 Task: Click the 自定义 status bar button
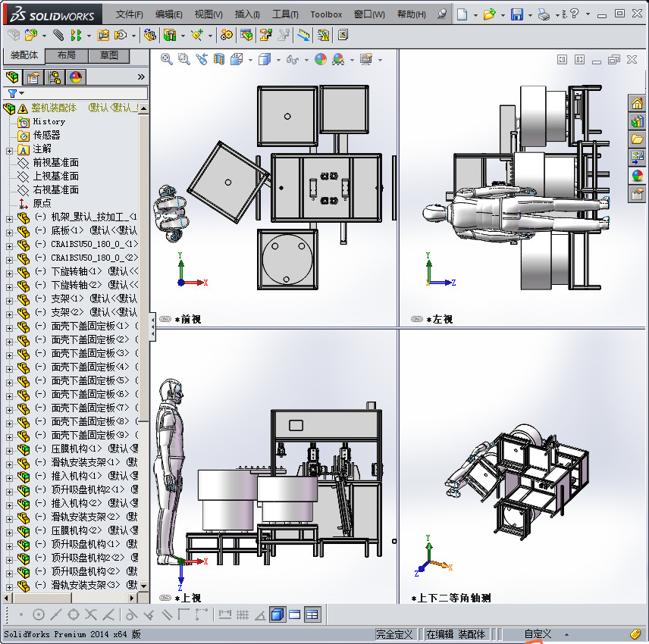pos(538,633)
